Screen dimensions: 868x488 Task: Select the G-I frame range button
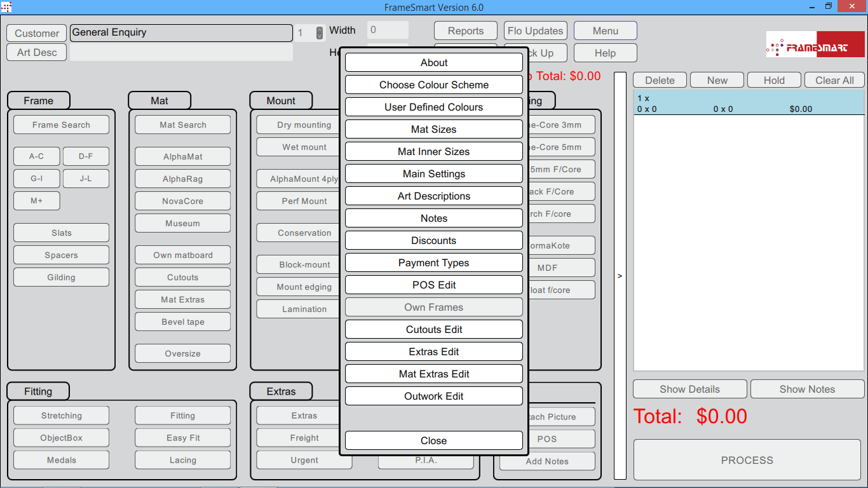[37, 179]
